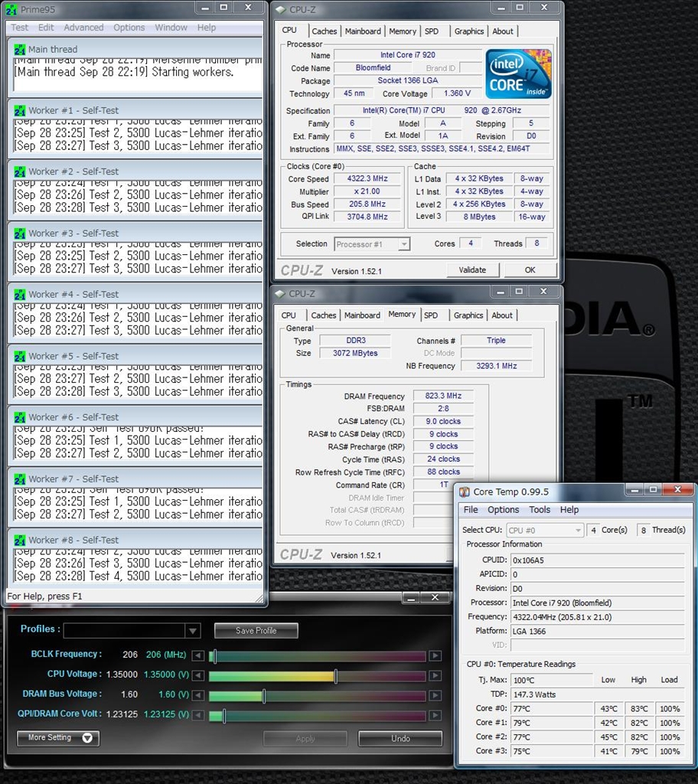Open the Advanced menu in Prime95

tap(83, 28)
